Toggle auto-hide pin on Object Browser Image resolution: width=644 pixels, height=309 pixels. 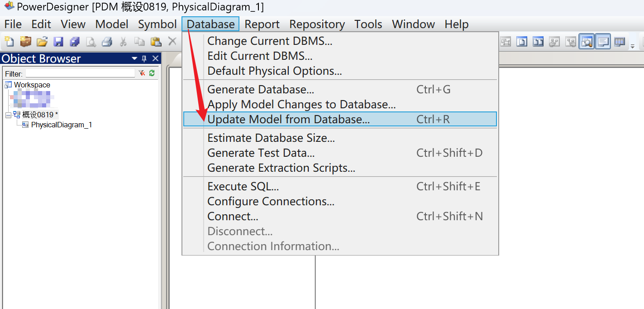(144, 58)
